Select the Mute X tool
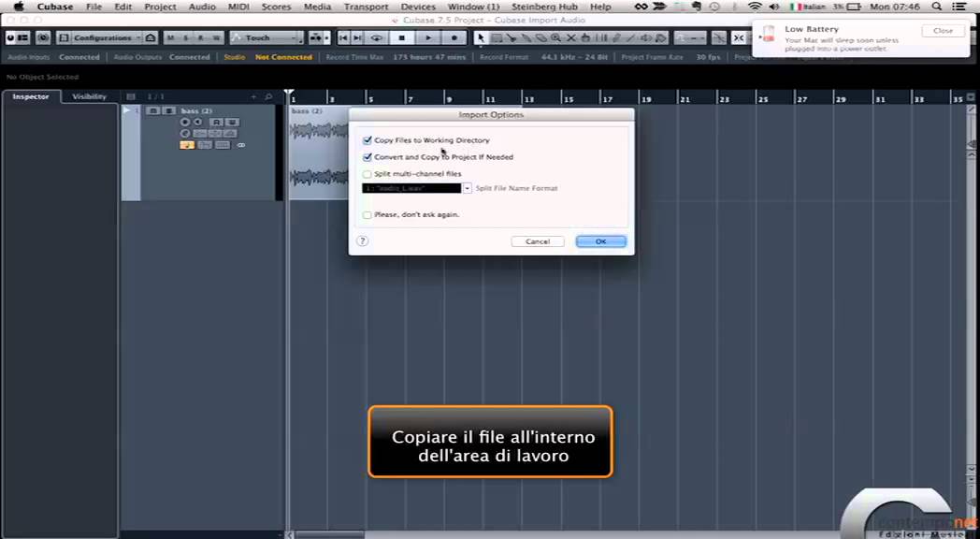This screenshot has width=980, height=539. tap(571, 38)
